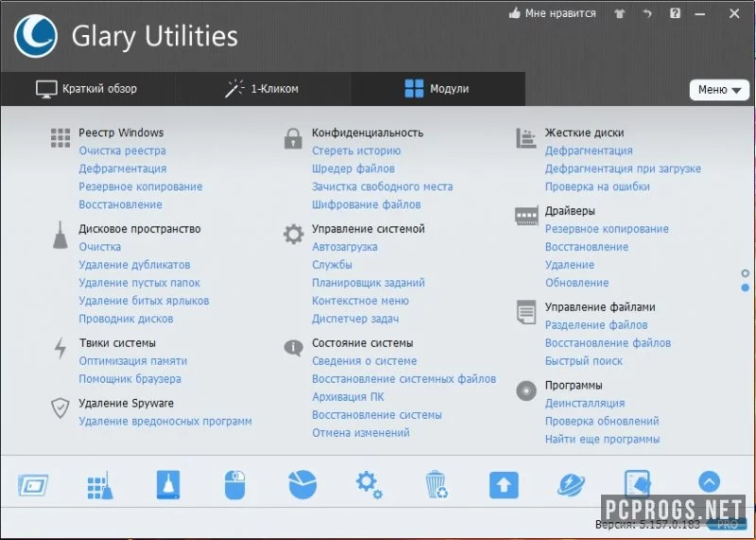Select the lower filled page indicator dot

pos(746,287)
